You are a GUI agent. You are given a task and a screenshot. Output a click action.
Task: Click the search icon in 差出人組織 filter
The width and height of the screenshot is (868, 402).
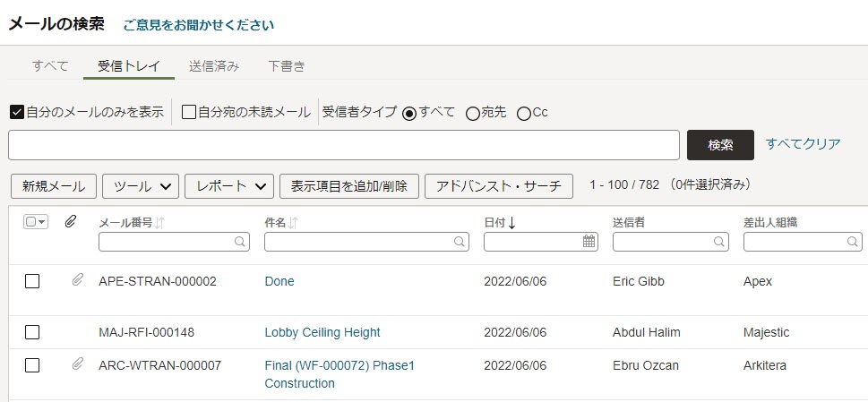pos(852,242)
